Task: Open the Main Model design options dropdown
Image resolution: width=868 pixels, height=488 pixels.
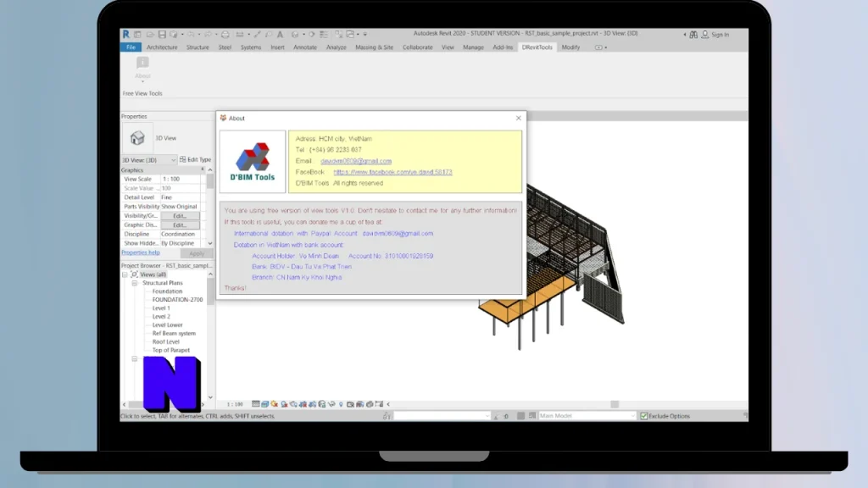Action: click(x=587, y=415)
